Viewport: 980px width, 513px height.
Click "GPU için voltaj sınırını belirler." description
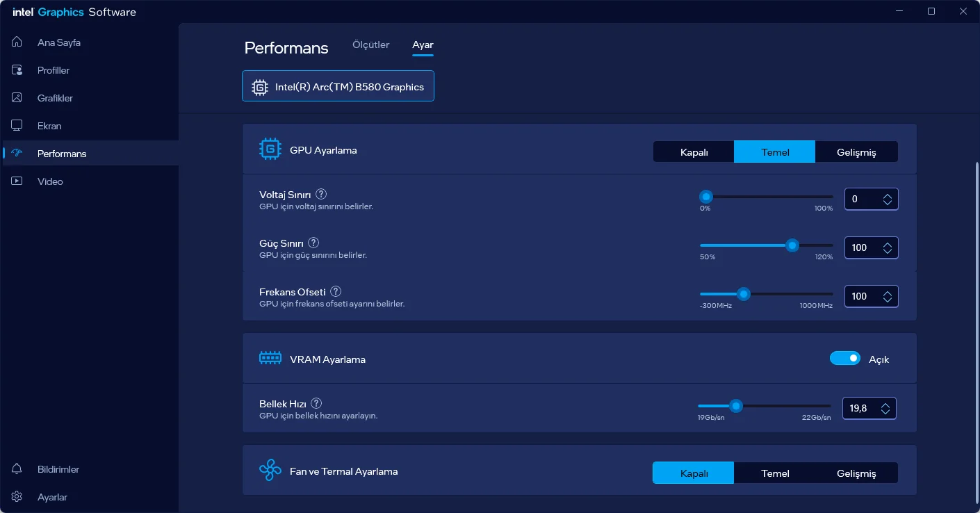coord(316,206)
